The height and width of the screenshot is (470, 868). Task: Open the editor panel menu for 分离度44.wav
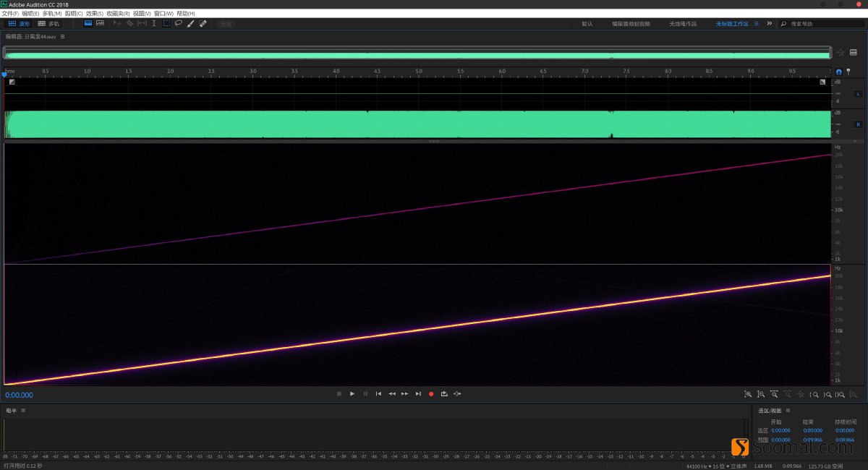[x=62, y=36]
